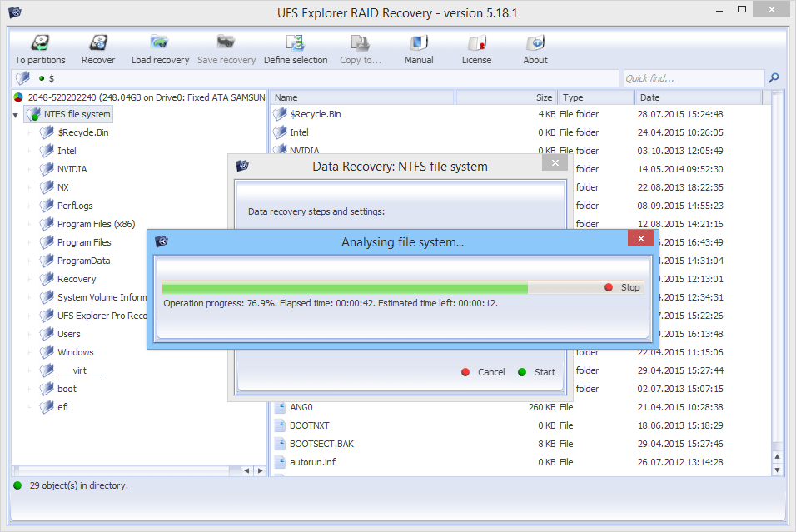Click the To partitions toolbar icon
This screenshot has height=532, width=796.
[x=40, y=42]
